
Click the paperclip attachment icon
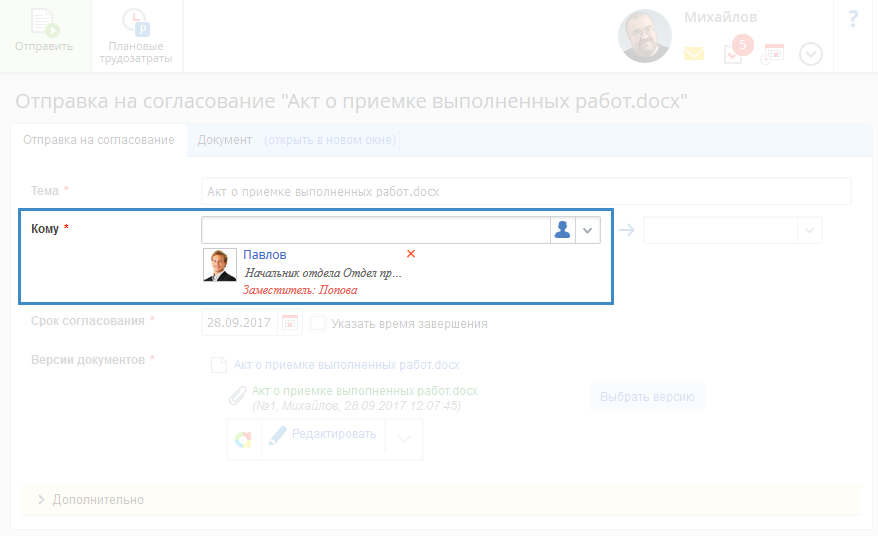coord(237,396)
